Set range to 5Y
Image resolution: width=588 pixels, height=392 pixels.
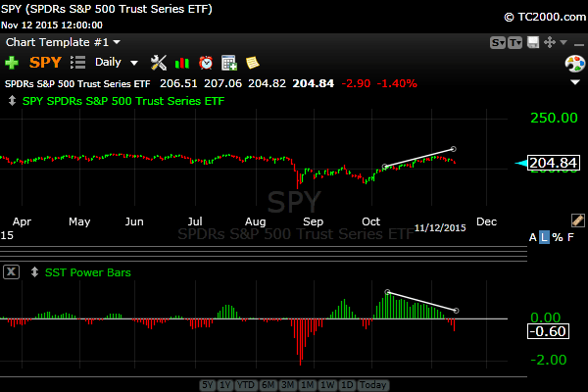(208, 385)
